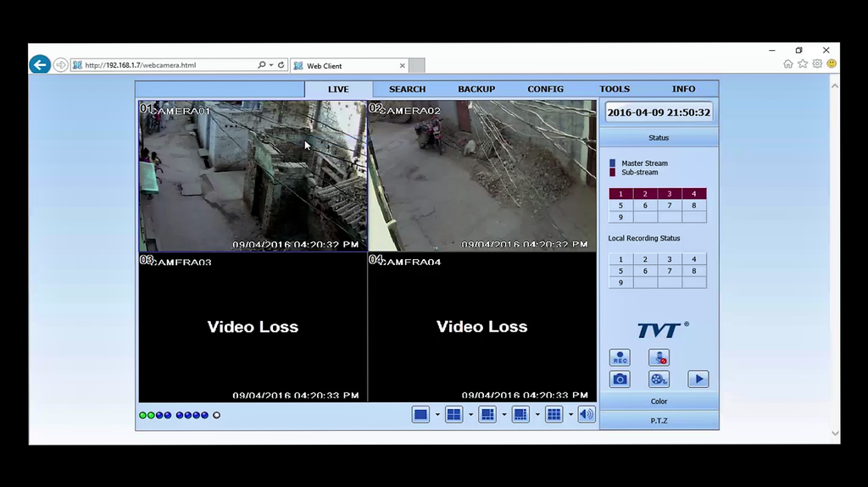The image size is (868, 487).
Task: Take a snapshot with the camera icon
Action: coord(620,379)
